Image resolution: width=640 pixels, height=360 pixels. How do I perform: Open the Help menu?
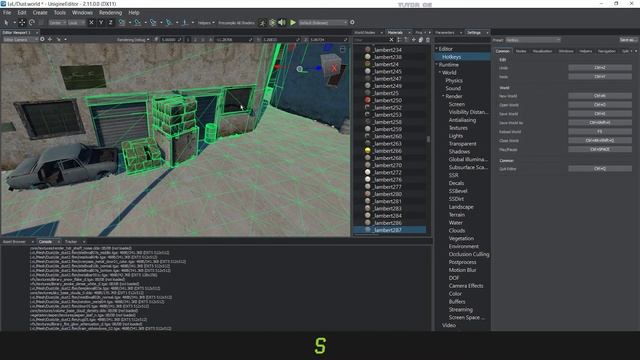click(x=134, y=13)
